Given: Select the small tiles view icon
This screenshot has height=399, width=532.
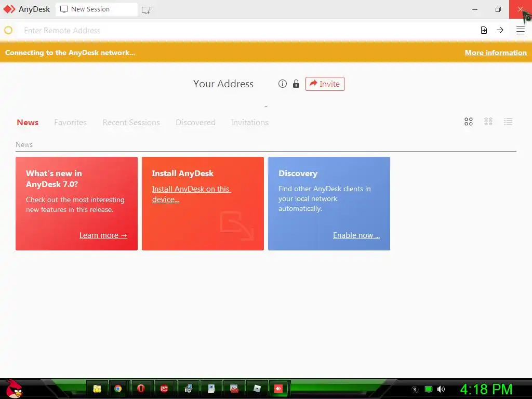Looking at the screenshot, I should point(488,122).
